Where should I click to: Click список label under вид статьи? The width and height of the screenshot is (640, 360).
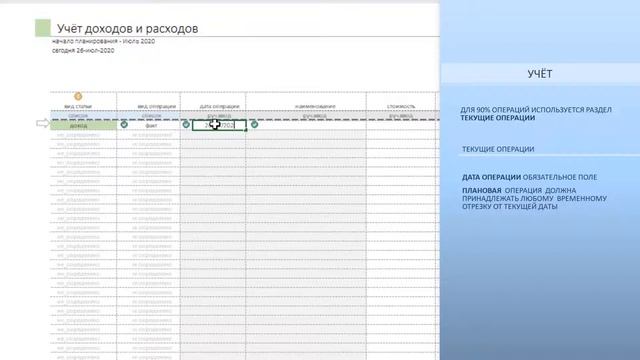click(78, 116)
